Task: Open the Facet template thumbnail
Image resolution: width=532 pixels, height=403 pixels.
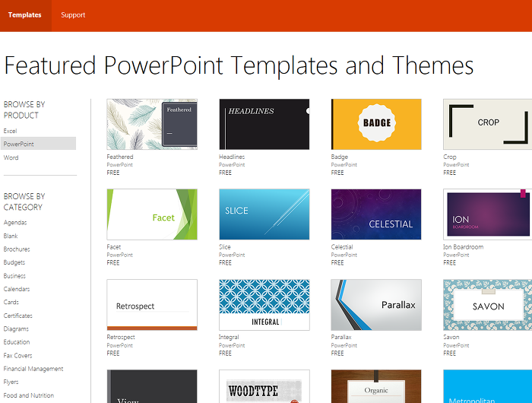Action: pyautogui.click(x=152, y=214)
